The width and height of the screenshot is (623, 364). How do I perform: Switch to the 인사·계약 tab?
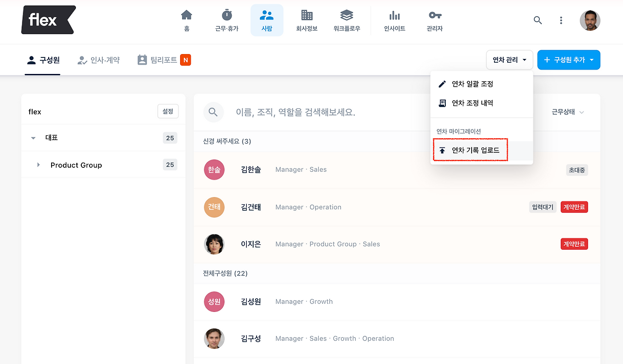[x=98, y=60]
